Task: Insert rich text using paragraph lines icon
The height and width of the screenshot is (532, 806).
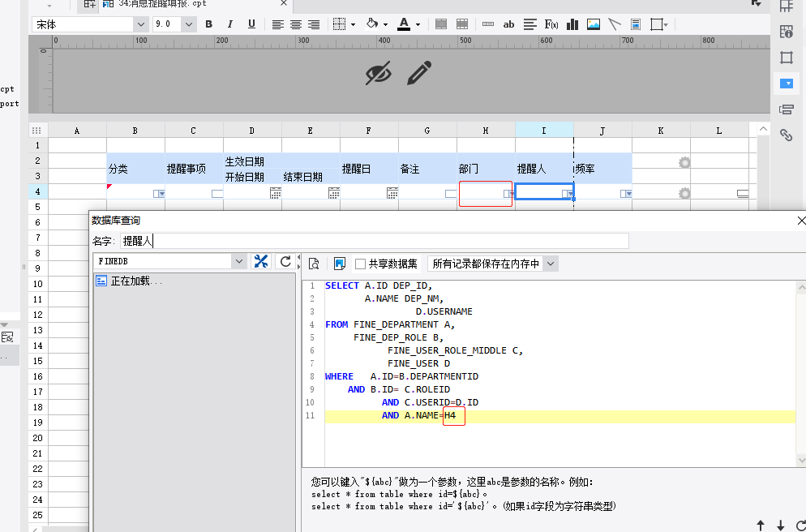Action: tap(530, 24)
